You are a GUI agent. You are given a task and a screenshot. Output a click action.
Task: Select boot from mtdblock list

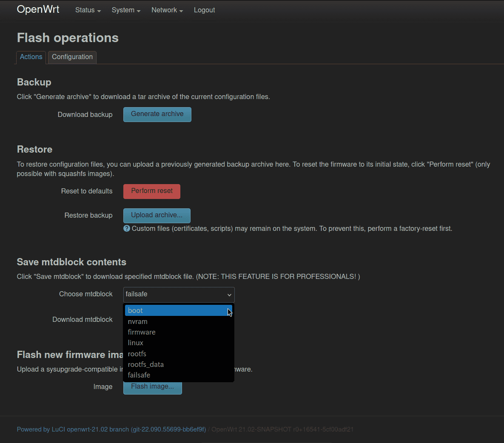point(178,310)
